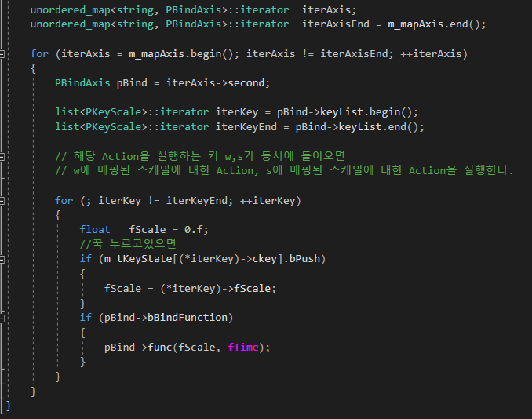Image resolution: width=532 pixels, height=419 pixels.
Task: Click 'PBindAxis pBind = iterAxis->second;' line
Action: tap(162, 83)
